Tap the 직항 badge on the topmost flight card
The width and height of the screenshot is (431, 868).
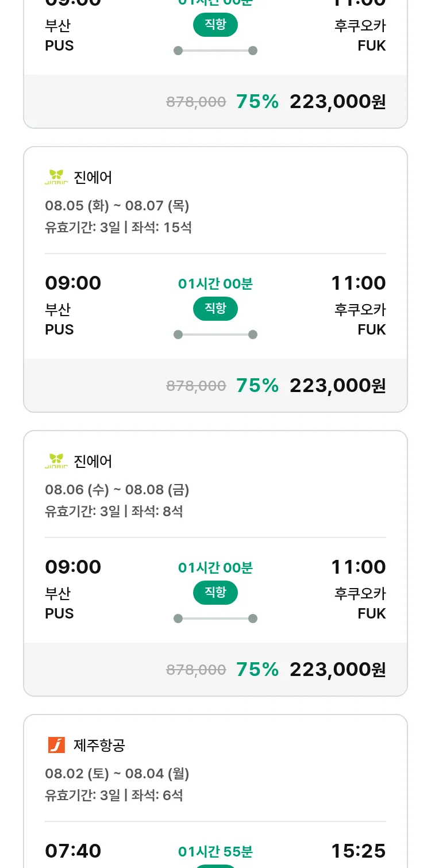(x=215, y=25)
